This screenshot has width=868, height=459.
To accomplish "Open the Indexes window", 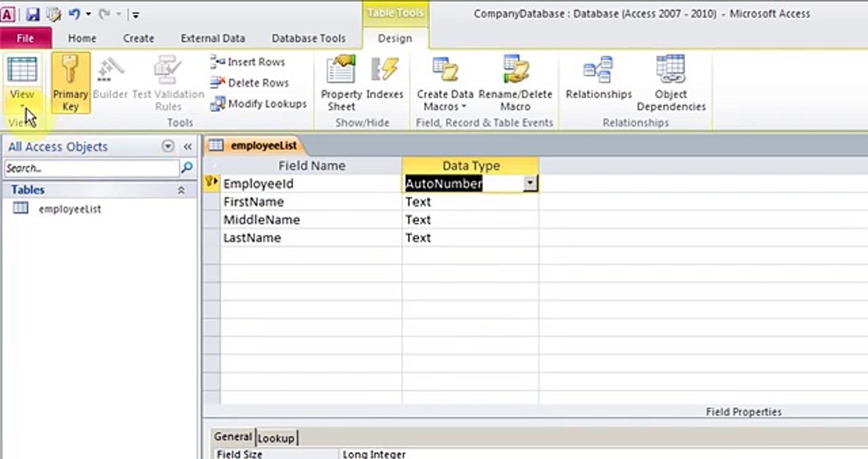I will click(385, 78).
